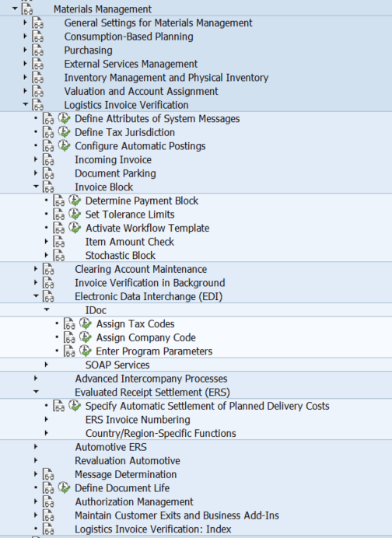
Task: Click execute icon for Activate Workflow Template
Action: 75,228
